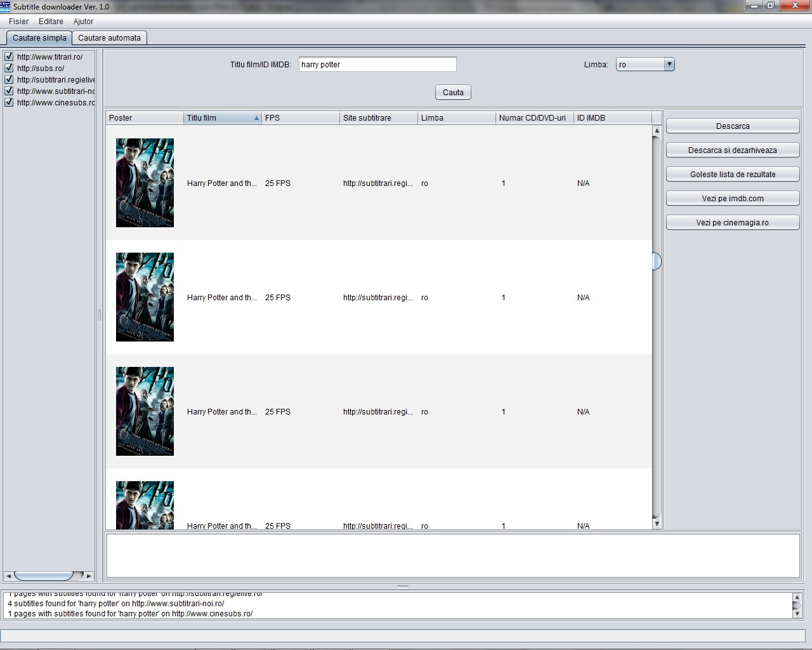This screenshot has width=812, height=650.
Task: Click the log panel scroll up arrow
Action: coord(797,597)
